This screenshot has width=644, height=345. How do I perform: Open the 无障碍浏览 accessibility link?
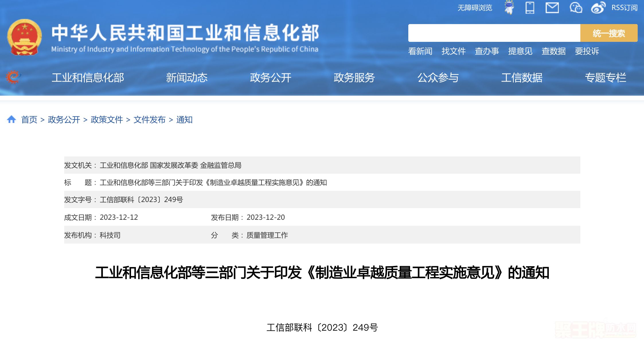click(x=475, y=8)
